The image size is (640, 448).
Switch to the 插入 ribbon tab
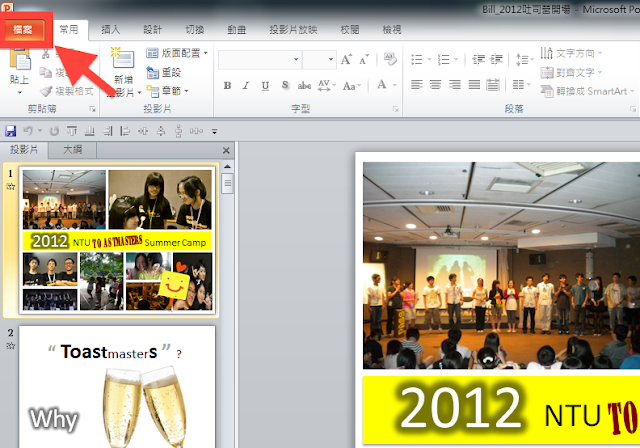click(x=111, y=30)
